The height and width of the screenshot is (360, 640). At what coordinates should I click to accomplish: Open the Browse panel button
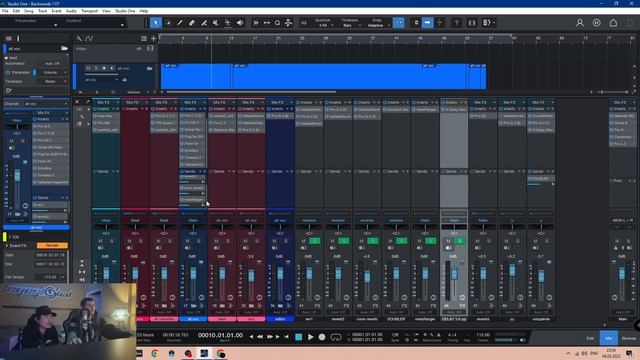coord(629,338)
